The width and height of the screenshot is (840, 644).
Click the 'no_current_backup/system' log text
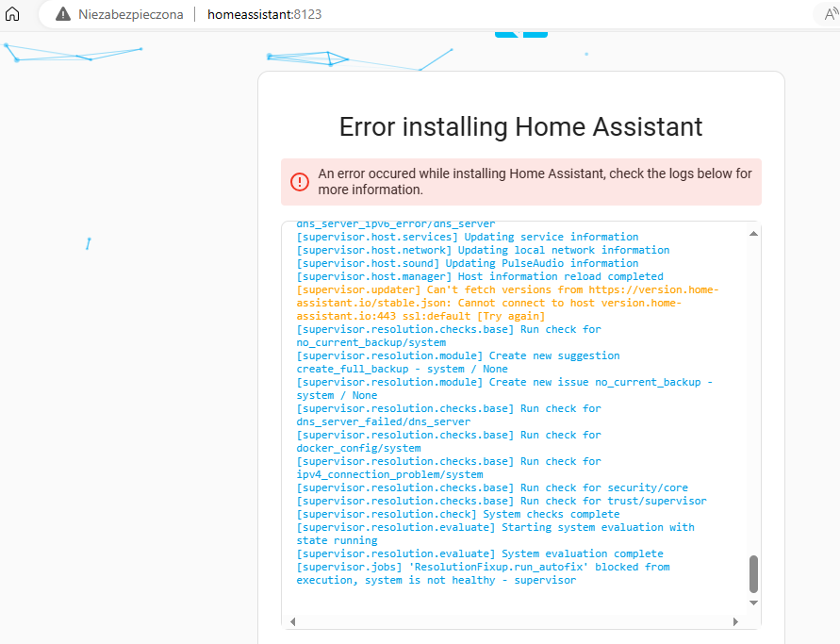371,342
